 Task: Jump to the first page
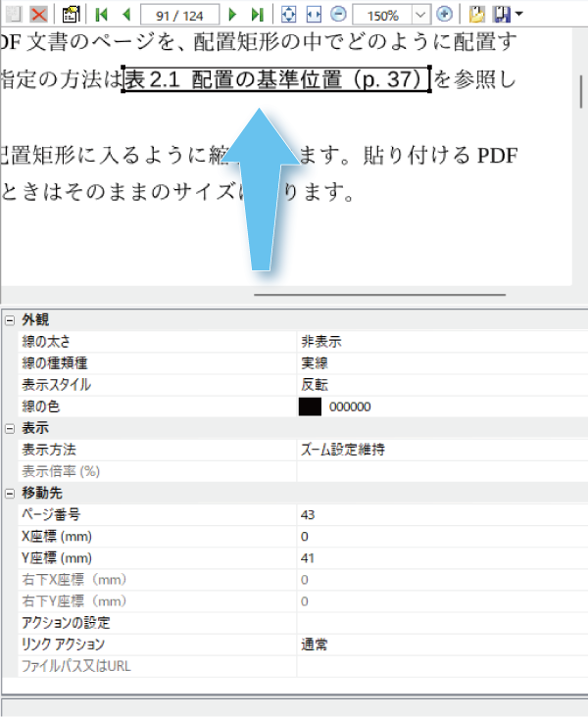click(x=102, y=14)
